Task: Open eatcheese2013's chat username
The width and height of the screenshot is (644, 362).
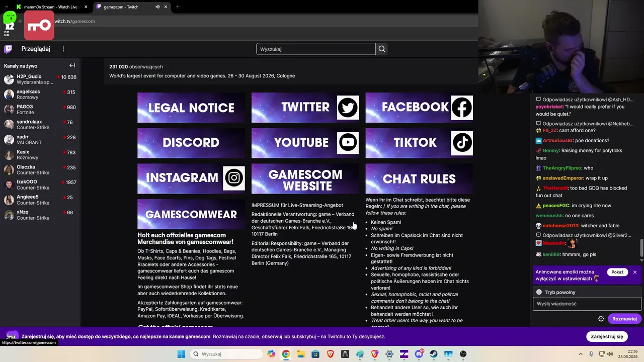Action: coord(560,226)
